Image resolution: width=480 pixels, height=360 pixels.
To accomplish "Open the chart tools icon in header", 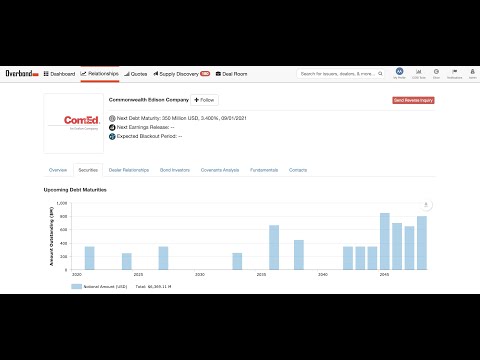I will (419, 72).
